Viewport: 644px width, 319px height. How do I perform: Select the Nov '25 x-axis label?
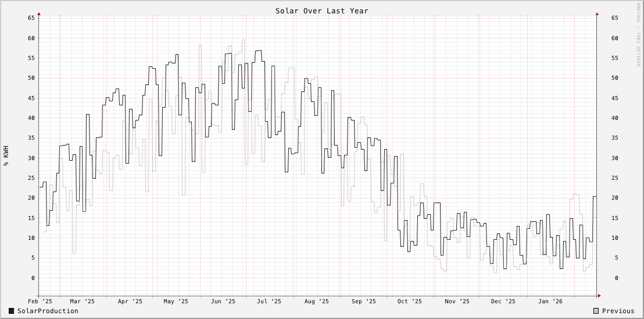[x=457, y=302]
